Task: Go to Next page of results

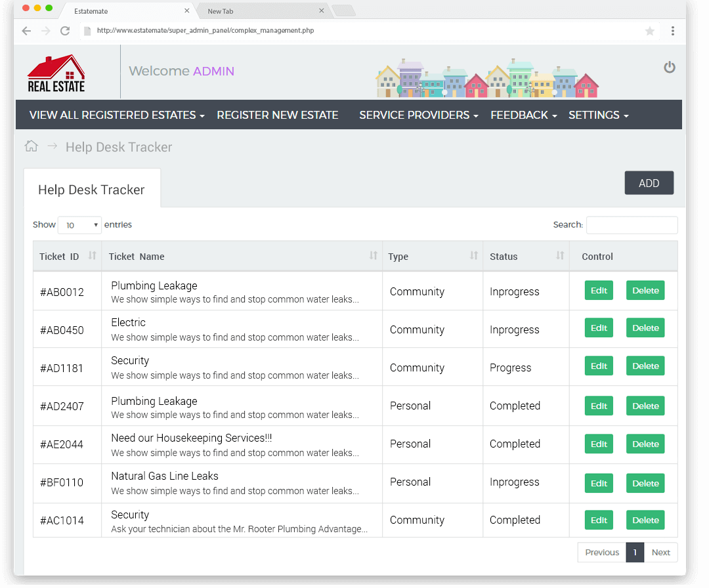Action: point(660,553)
